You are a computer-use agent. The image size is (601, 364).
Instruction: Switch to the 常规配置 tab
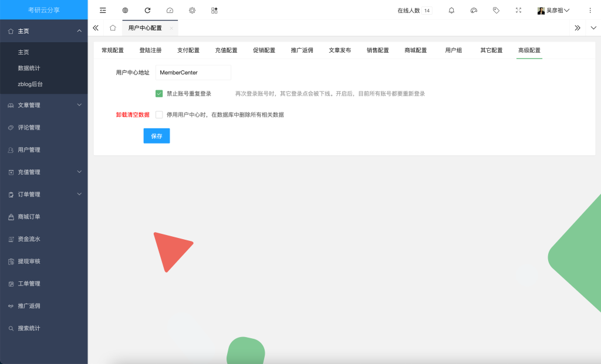pyautogui.click(x=112, y=50)
